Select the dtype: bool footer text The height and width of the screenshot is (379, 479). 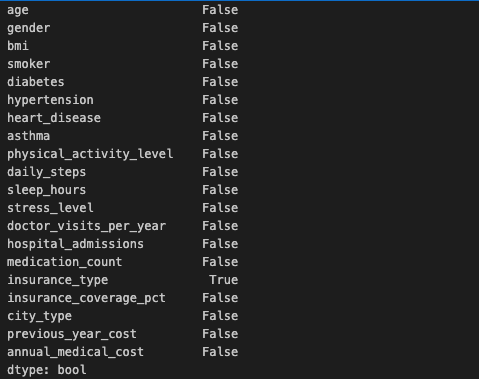pos(47,370)
